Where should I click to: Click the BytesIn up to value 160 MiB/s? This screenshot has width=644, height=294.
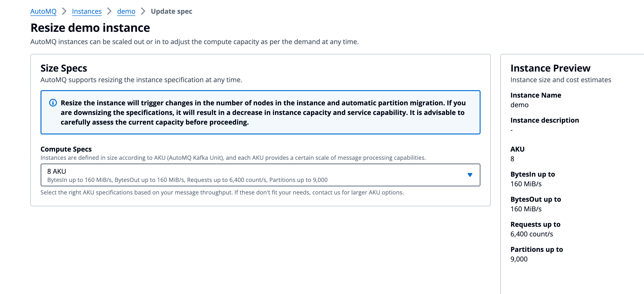(526, 184)
